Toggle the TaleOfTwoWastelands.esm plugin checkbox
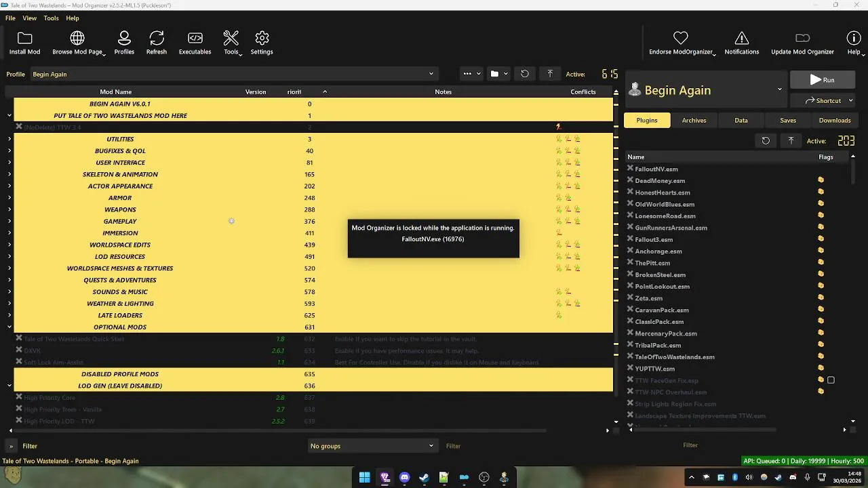868x488 pixels. [630, 357]
